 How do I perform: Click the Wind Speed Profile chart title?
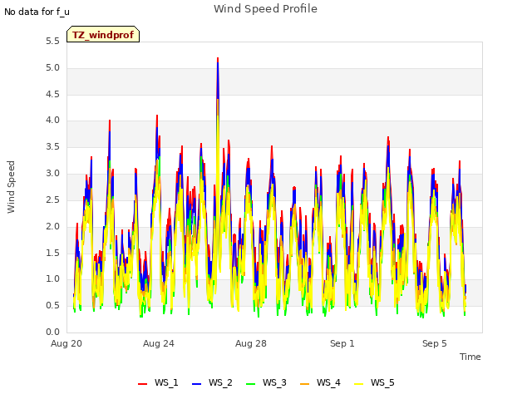click(x=266, y=9)
